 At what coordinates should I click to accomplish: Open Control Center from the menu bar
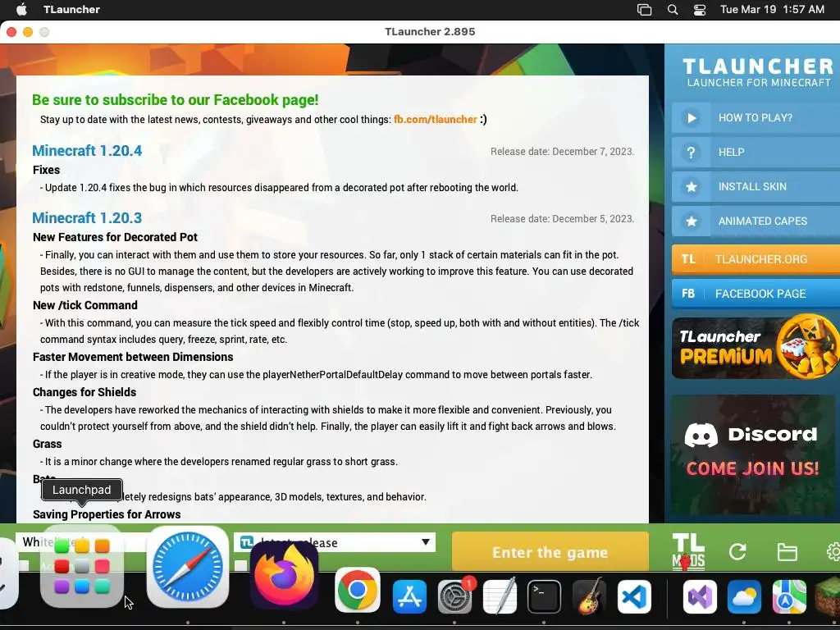point(700,10)
